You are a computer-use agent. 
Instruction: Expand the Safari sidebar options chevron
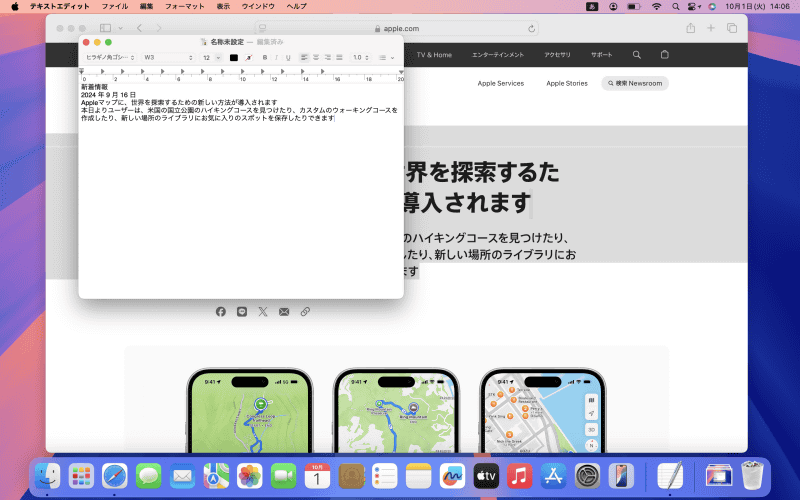pos(120,28)
